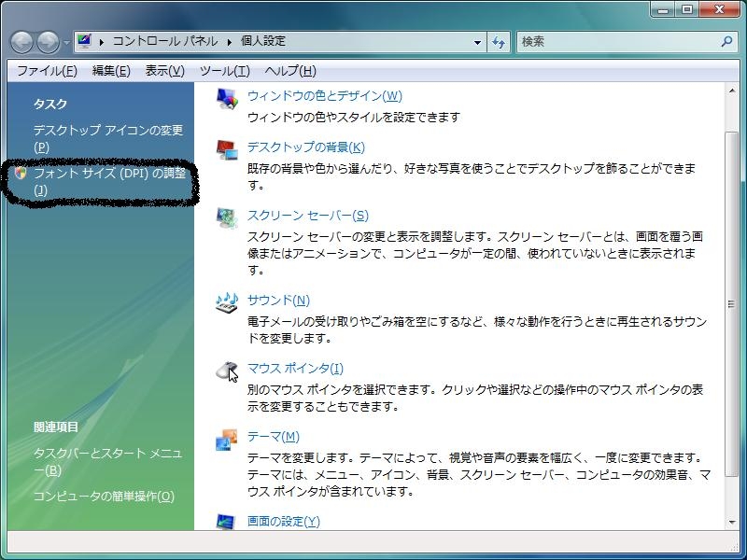Viewport: 747px width, 560px height.
Task: Open コンピュータの簡単操作(O) related item
Action: tap(104, 497)
